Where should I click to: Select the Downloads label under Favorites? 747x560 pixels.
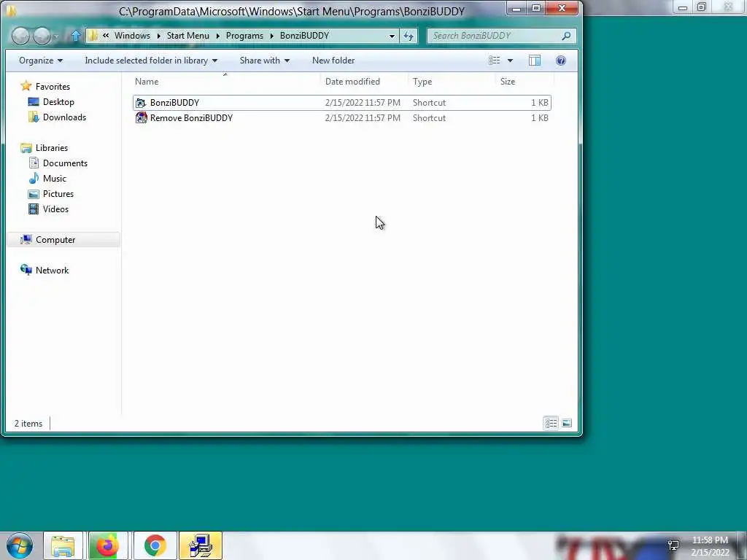pos(64,117)
